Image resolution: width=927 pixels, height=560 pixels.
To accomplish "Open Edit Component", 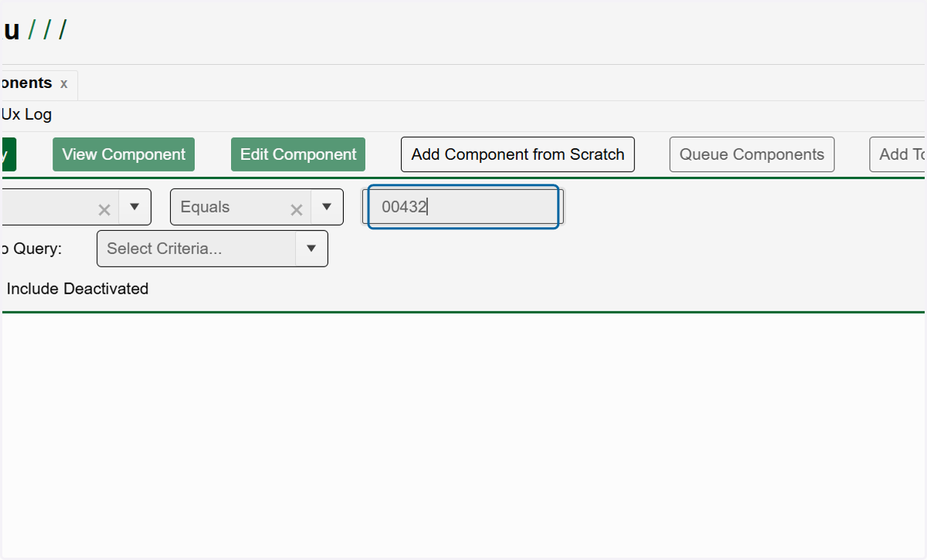I will 298,154.
